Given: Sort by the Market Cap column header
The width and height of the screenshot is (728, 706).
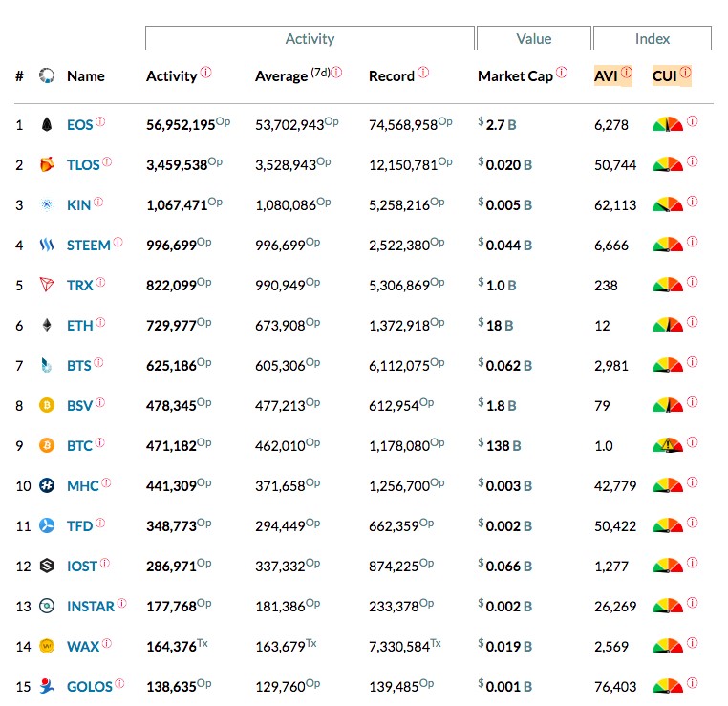Looking at the screenshot, I should click(515, 76).
